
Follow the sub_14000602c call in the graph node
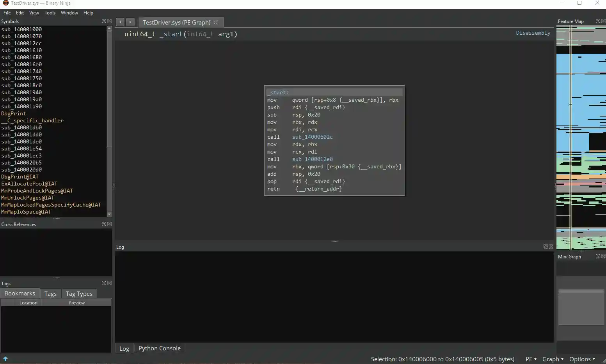click(312, 137)
